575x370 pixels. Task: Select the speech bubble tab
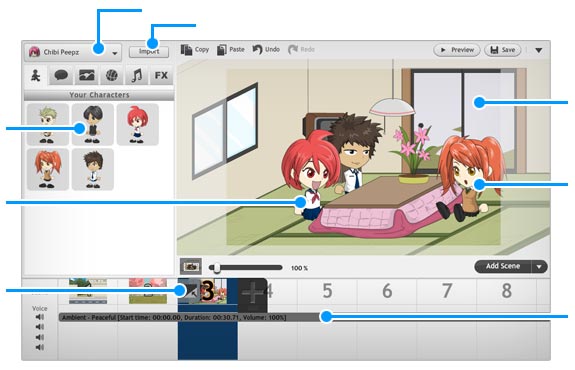click(61, 76)
